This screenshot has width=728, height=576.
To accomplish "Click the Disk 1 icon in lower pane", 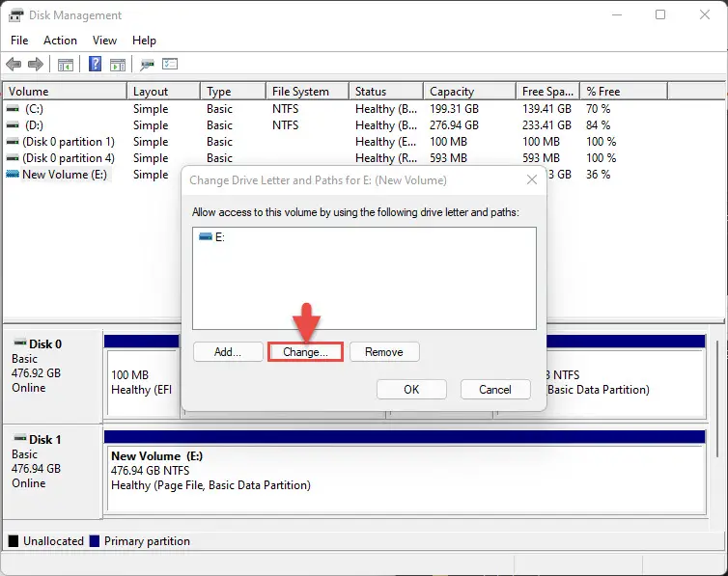I will coord(20,438).
